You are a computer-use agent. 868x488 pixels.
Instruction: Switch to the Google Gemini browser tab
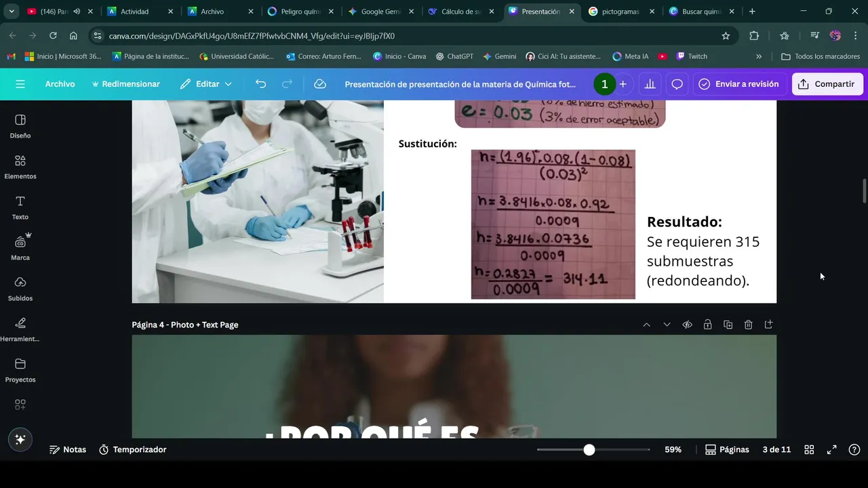[x=381, y=12]
